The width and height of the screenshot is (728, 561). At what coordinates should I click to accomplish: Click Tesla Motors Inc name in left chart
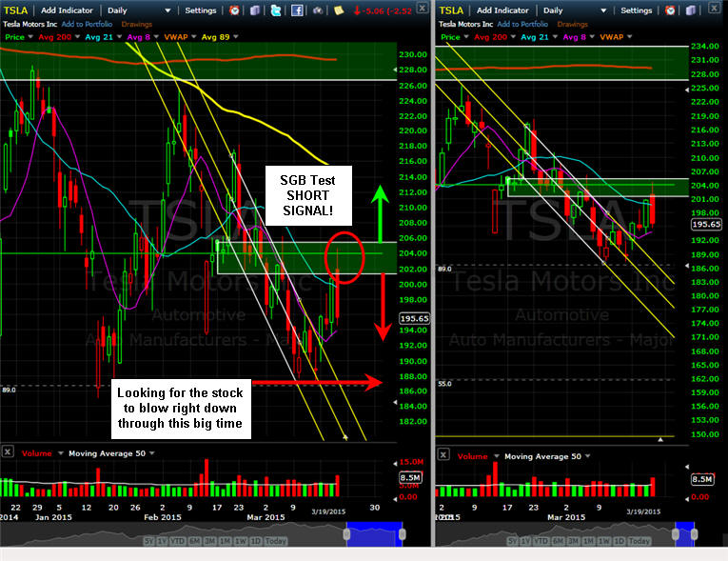pyautogui.click(x=30, y=24)
